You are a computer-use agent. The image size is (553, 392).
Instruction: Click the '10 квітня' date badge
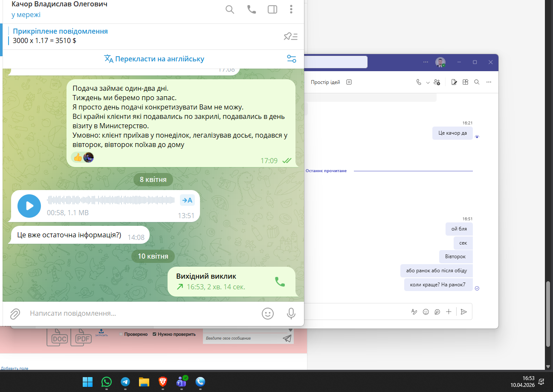click(153, 256)
